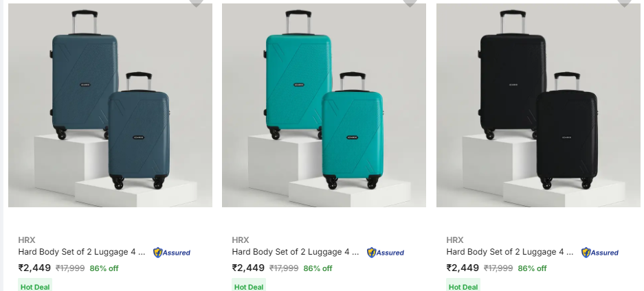This screenshot has width=644, height=291.
Task: Tap heart icon on teal luggage card
Action: pyautogui.click(x=410, y=3)
